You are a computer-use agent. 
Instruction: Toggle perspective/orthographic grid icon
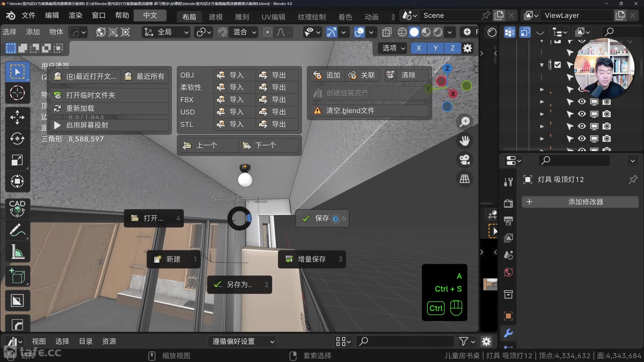point(465,179)
